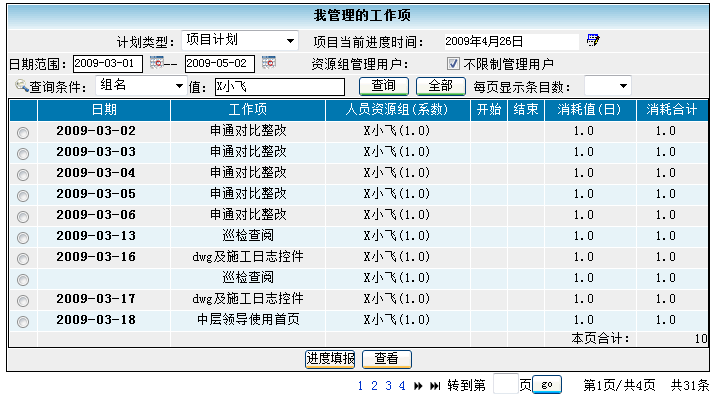
Task: Click the 值 search input field
Action: tap(280, 87)
